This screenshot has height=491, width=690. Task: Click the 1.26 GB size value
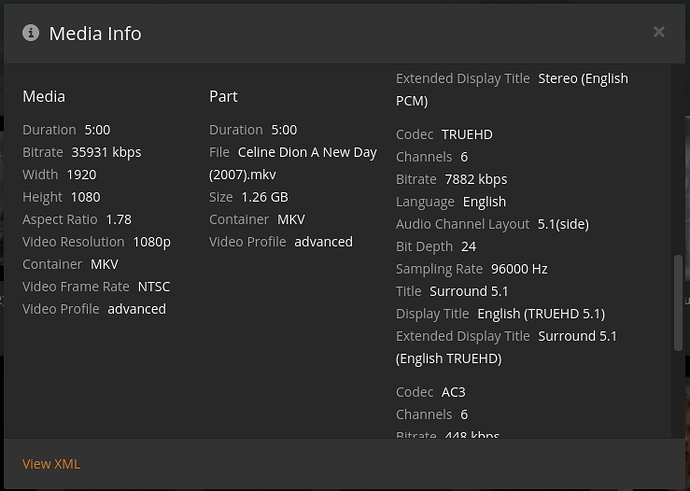(264, 197)
